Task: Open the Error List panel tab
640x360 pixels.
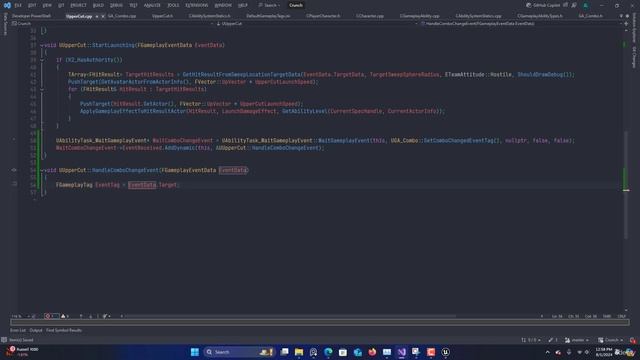Action: [18, 330]
